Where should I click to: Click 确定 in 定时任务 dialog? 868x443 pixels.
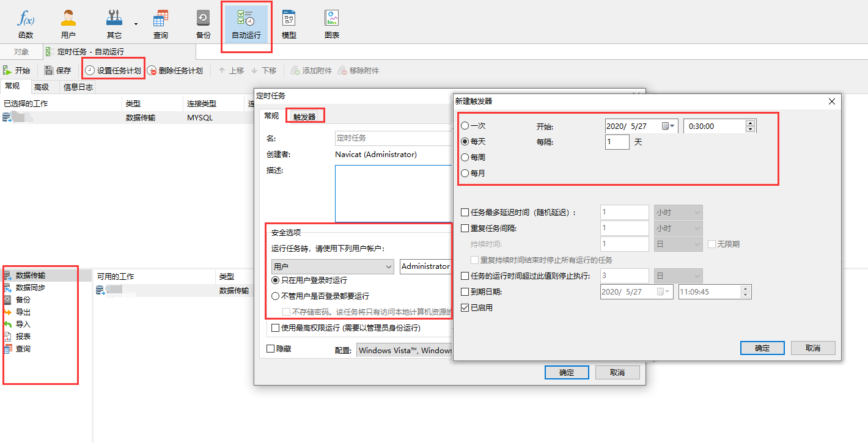[x=567, y=372]
